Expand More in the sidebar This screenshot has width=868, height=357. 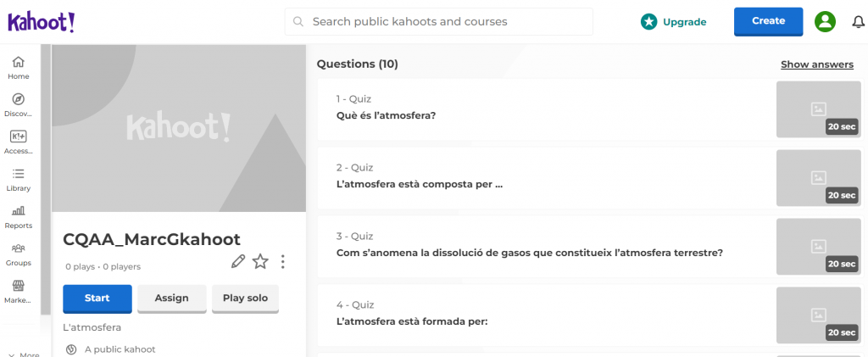click(24, 354)
